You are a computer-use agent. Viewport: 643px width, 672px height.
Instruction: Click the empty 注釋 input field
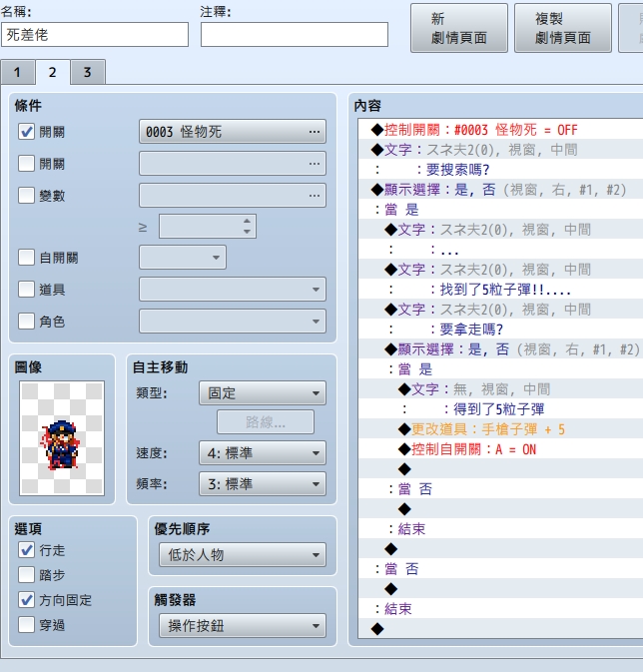click(x=295, y=35)
